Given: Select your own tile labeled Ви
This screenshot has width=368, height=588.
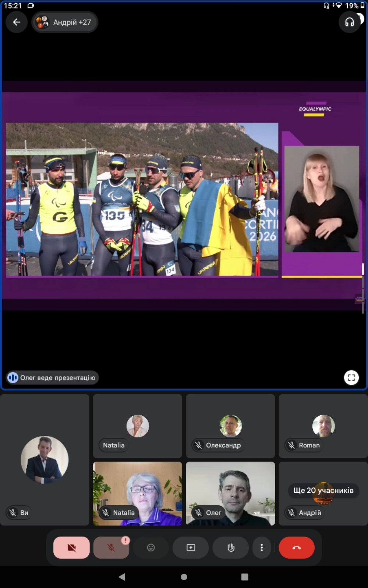Looking at the screenshot, I should (x=45, y=460).
